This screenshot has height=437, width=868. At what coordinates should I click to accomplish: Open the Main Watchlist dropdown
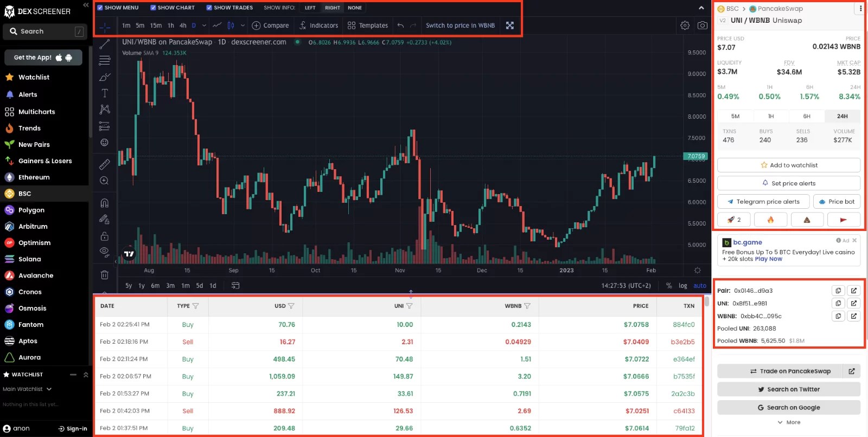27,389
